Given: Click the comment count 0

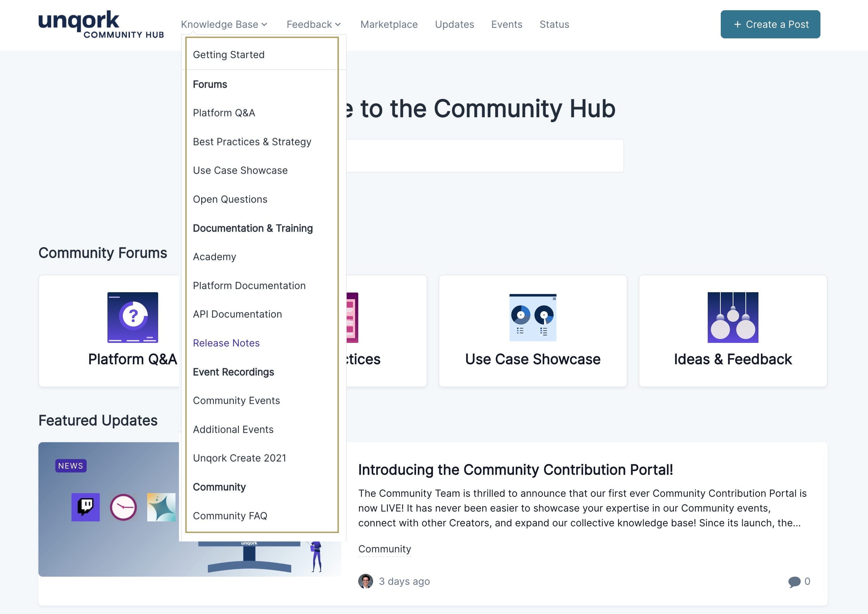Looking at the screenshot, I should (807, 582).
